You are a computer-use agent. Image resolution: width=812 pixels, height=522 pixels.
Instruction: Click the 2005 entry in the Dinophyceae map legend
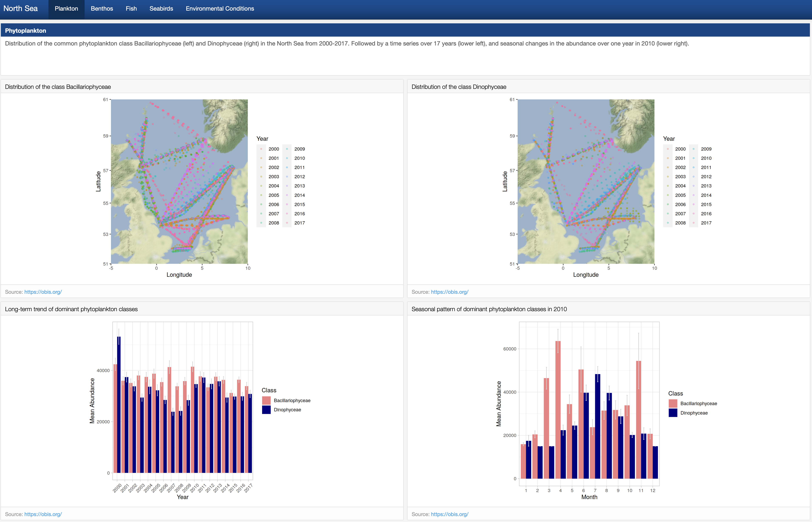668,195
